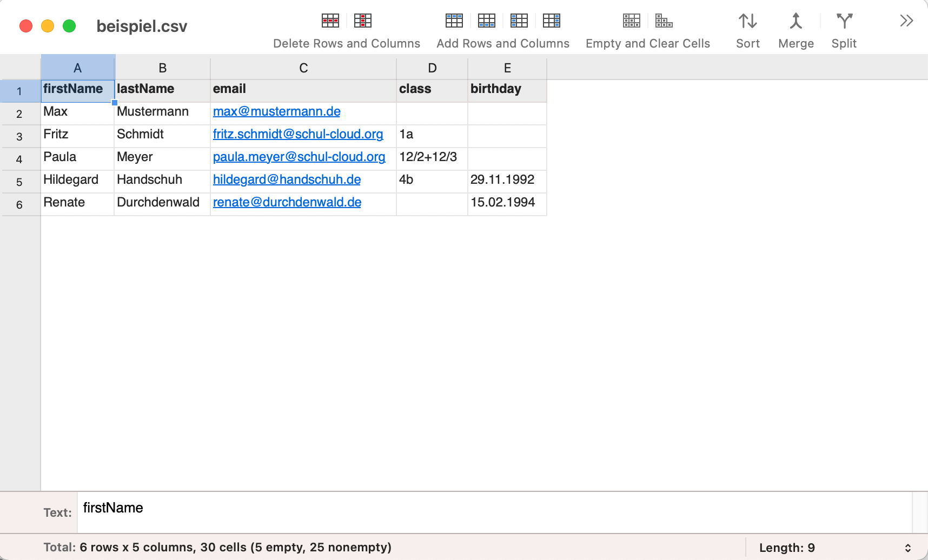Click the Clear Cells icon
The width and height of the screenshot is (928, 560).
pyautogui.click(x=664, y=21)
